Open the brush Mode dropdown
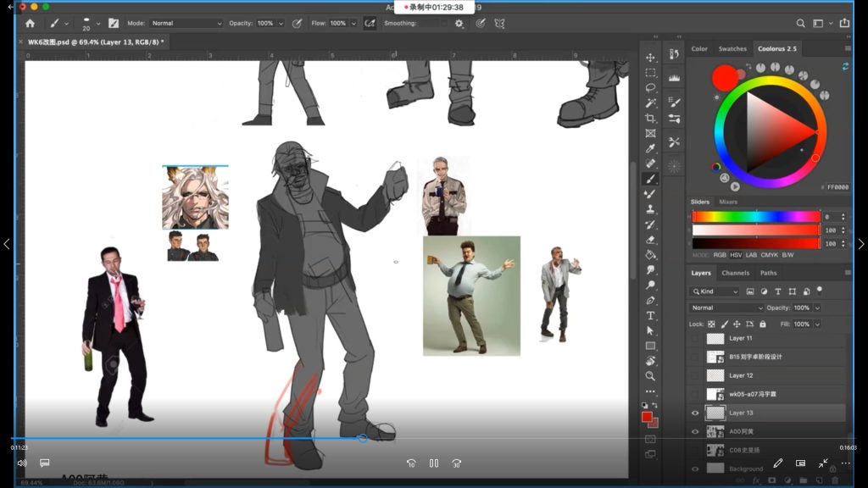Image resolution: width=868 pixels, height=488 pixels. coord(186,24)
